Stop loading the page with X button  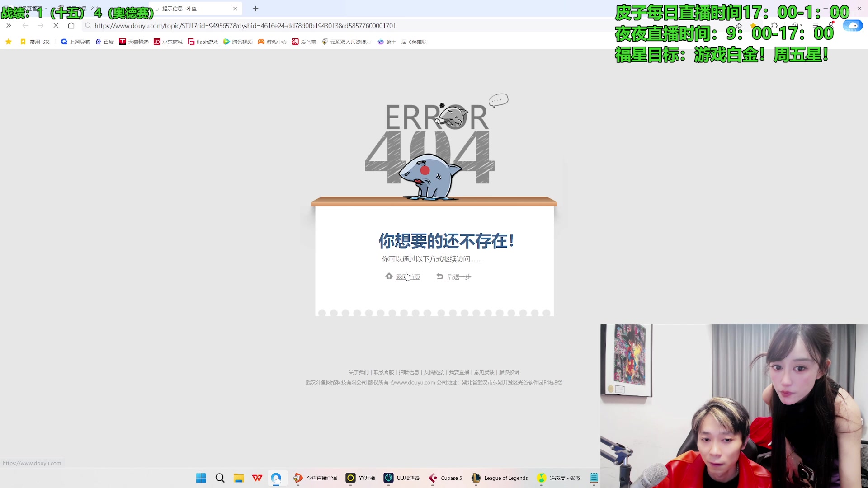tap(56, 26)
